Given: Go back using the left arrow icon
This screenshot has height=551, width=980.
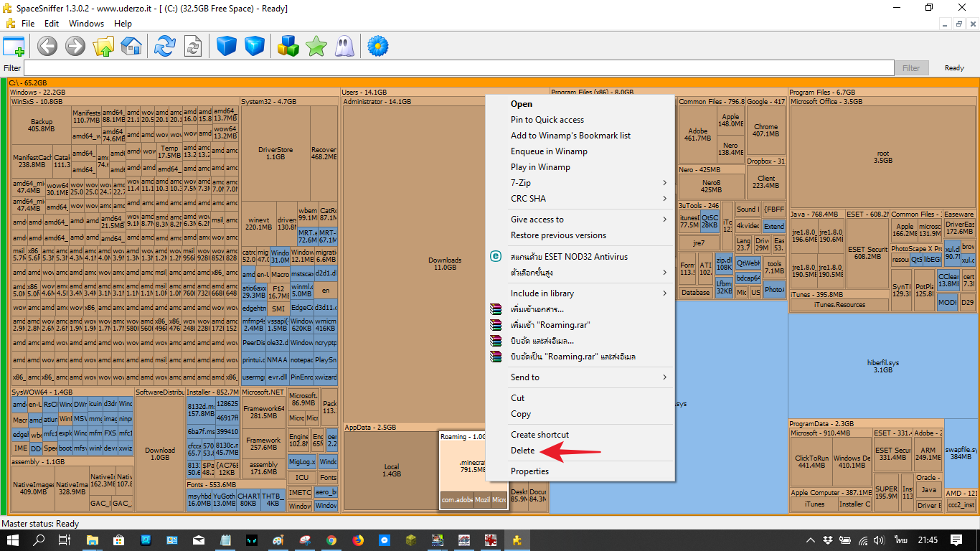Looking at the screenshot, I should tap(47, 47).
